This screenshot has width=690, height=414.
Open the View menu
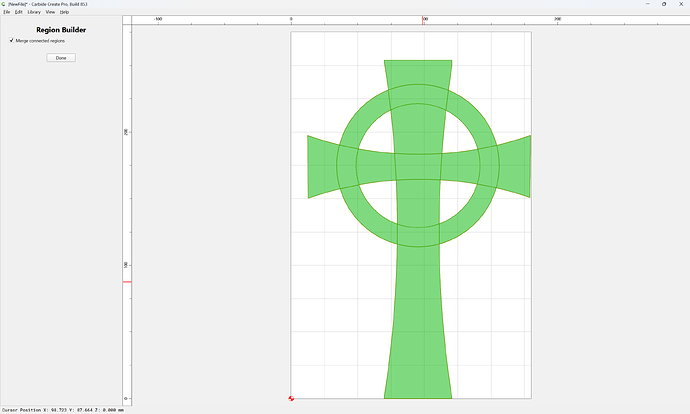[x=50, y=12]
